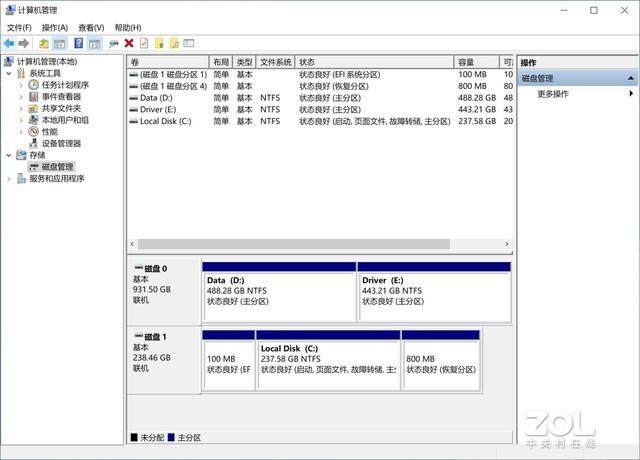The image size is (640, 460).
Task: Click the connect/refresh disk toolbar icon
Action: 114,43
